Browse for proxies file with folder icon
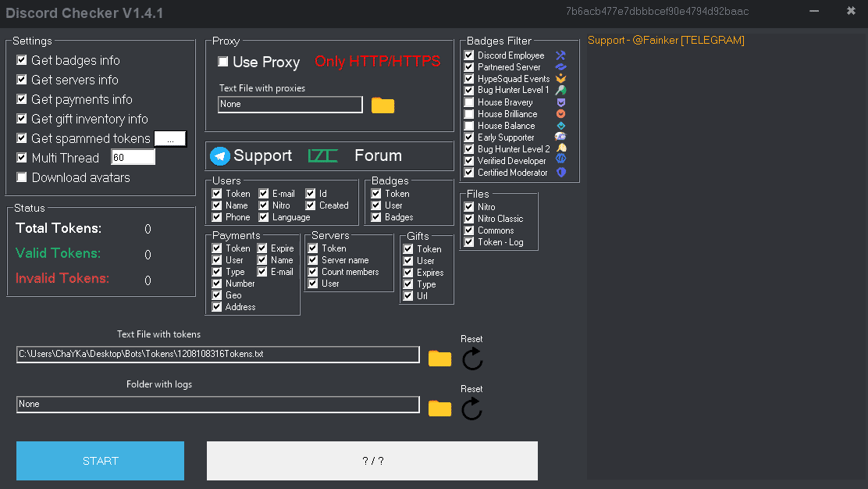Viewport: 868px width, 489px height. coord(382,105)
